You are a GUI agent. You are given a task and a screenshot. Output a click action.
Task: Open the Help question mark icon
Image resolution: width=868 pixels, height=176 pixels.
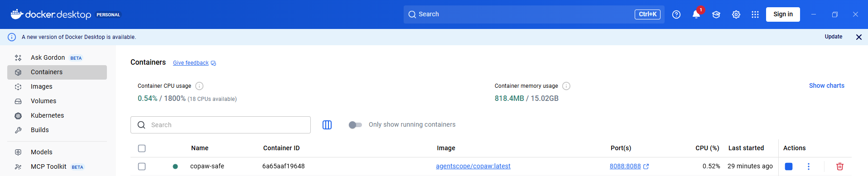pos(676,14)
